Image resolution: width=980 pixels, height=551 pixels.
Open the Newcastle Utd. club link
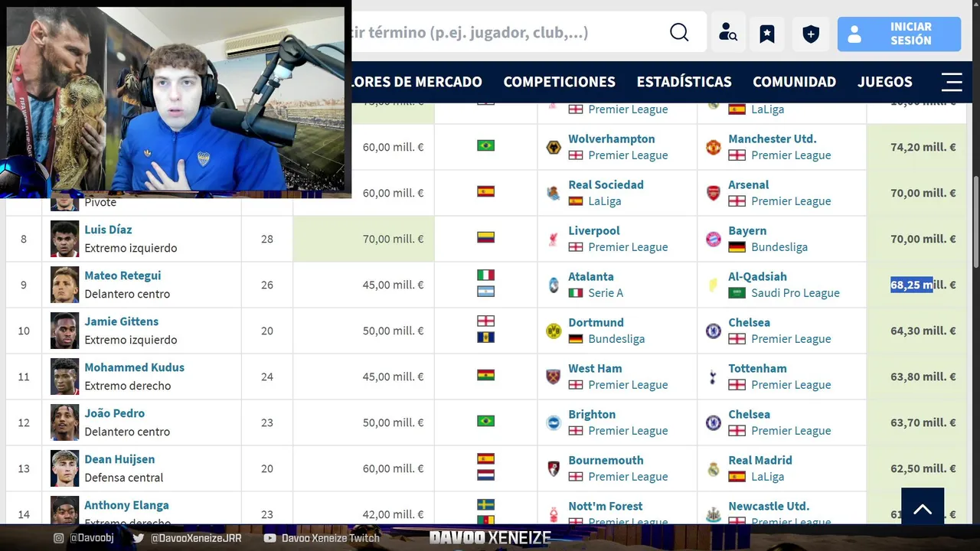click(x=769, y=506)
